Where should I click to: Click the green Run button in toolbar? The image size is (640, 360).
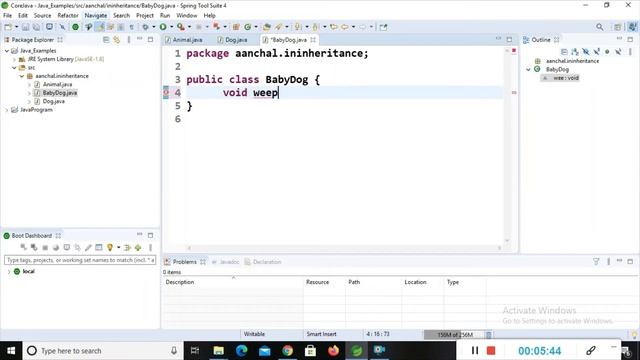[x=163, y=27]
